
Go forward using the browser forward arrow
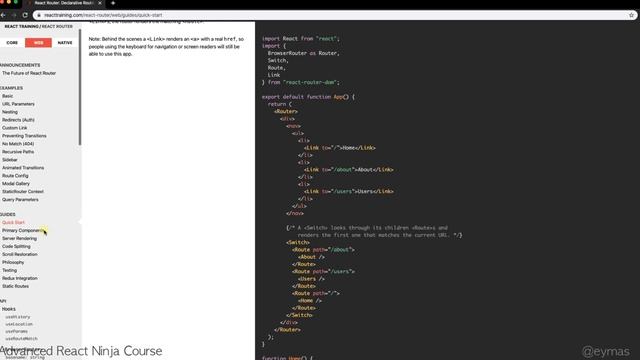14,15
